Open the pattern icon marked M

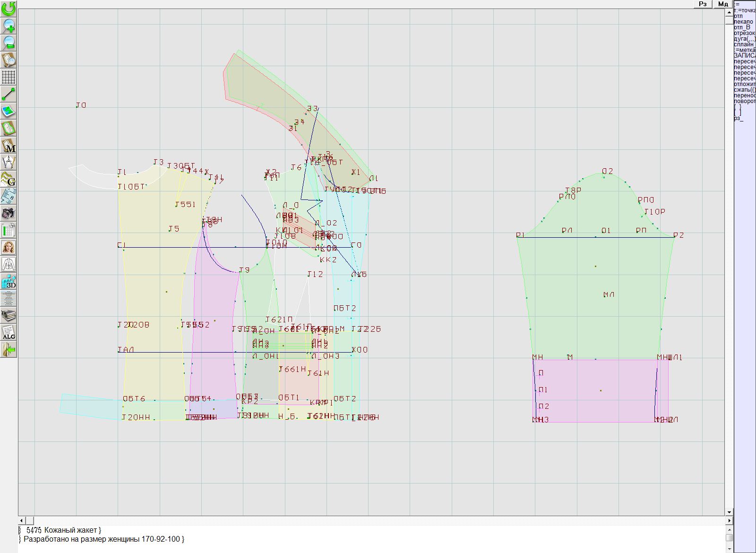point(9,145)
